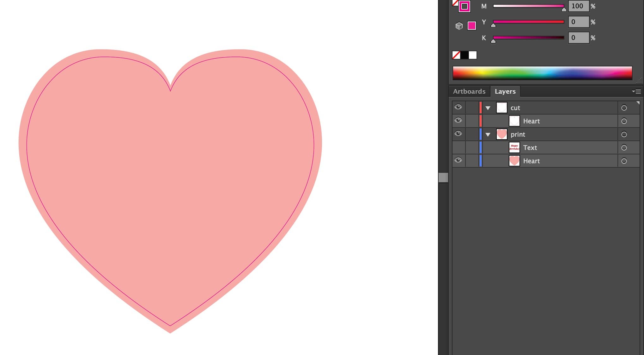This screenshot has height=355, width=644.
Task: Click the out-of-gamut cube warning icon
Action: point(459,26)
